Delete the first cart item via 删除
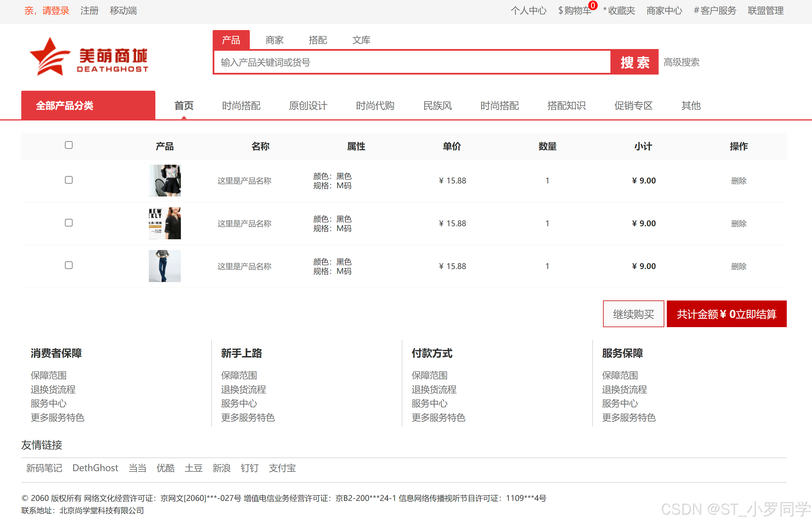Viewport: 812px width, 523px height. [738, 181]
